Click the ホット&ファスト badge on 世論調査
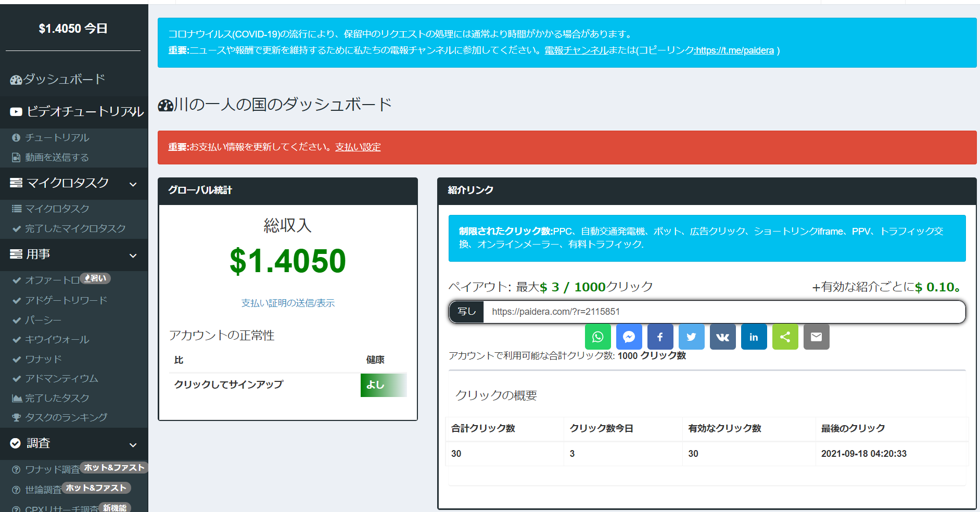980x512 pixels. 96,488
